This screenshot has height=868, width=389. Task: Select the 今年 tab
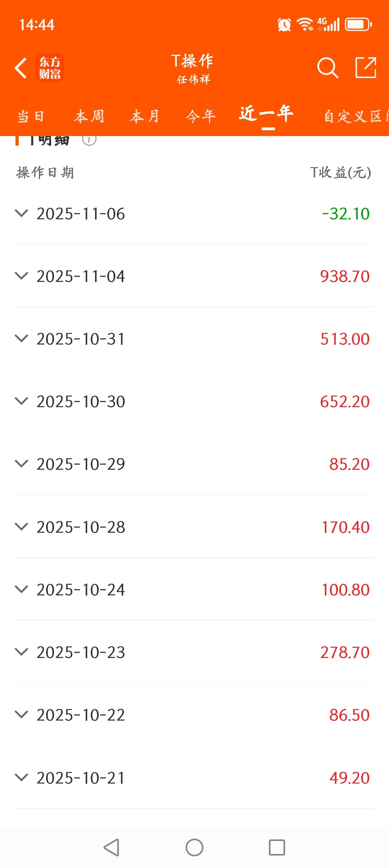pyautogui.click(x=201, y=117)
